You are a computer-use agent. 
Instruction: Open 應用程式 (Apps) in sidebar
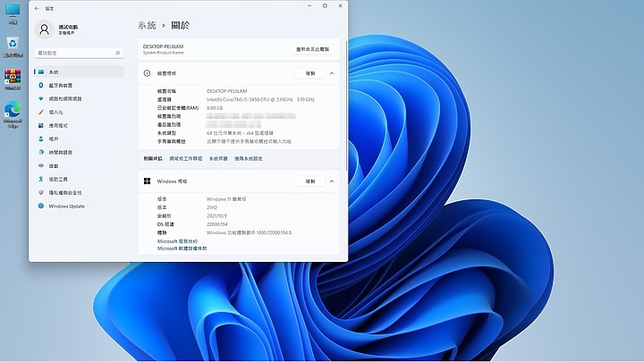point(79,126)
